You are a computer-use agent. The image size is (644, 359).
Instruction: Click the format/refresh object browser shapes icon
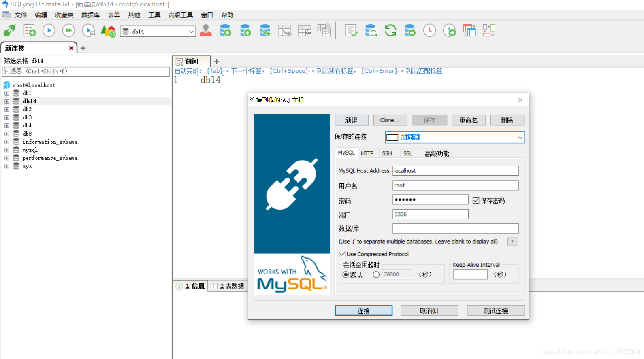[x=108, y=31]
